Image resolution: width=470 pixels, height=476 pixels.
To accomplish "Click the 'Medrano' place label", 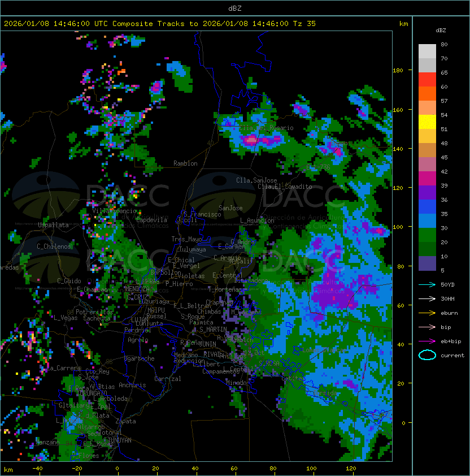I will (x=186, y=355).
